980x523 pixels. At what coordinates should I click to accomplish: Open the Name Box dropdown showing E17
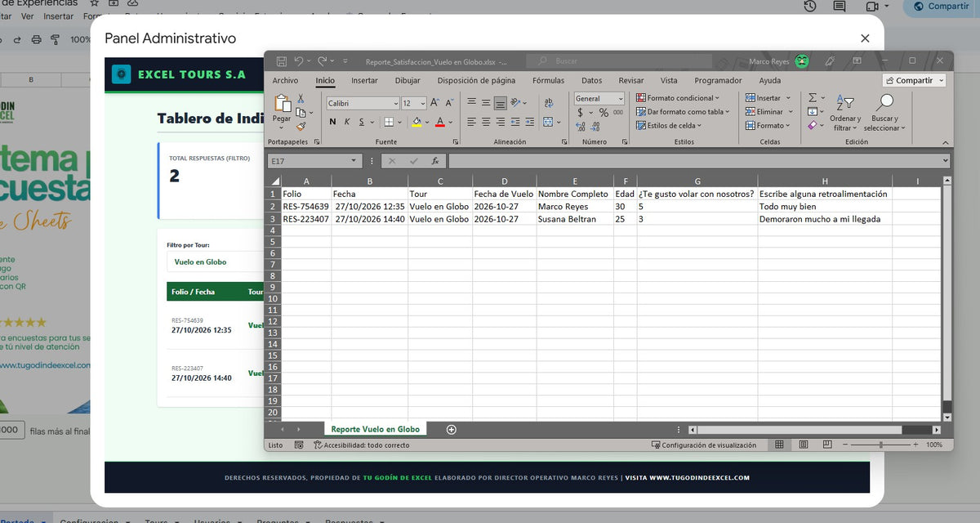tap(354, 161)
